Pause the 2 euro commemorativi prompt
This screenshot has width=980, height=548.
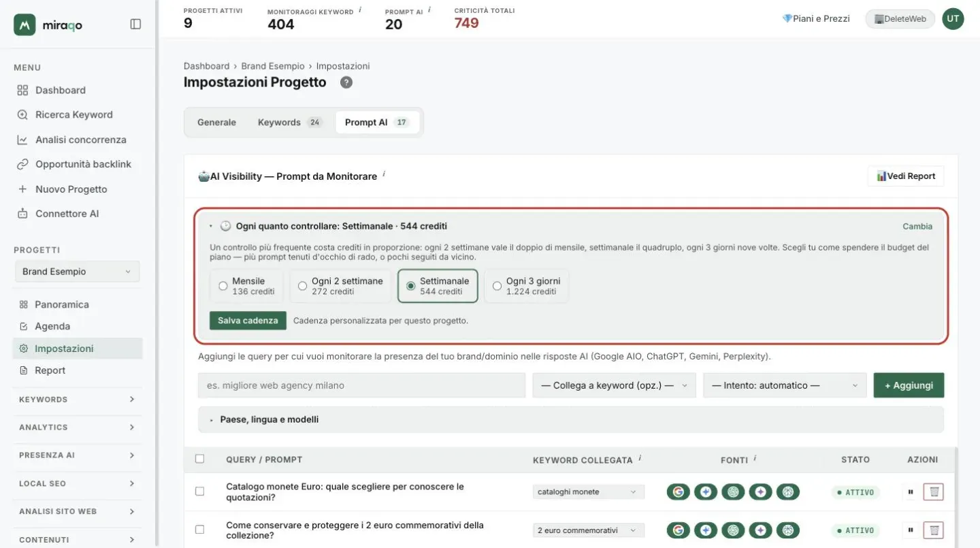click(911, 530)
